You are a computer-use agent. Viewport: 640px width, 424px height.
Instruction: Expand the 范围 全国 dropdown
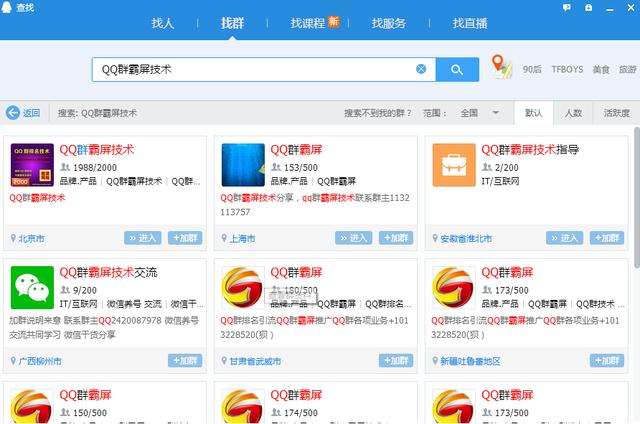tap(480, 113)
